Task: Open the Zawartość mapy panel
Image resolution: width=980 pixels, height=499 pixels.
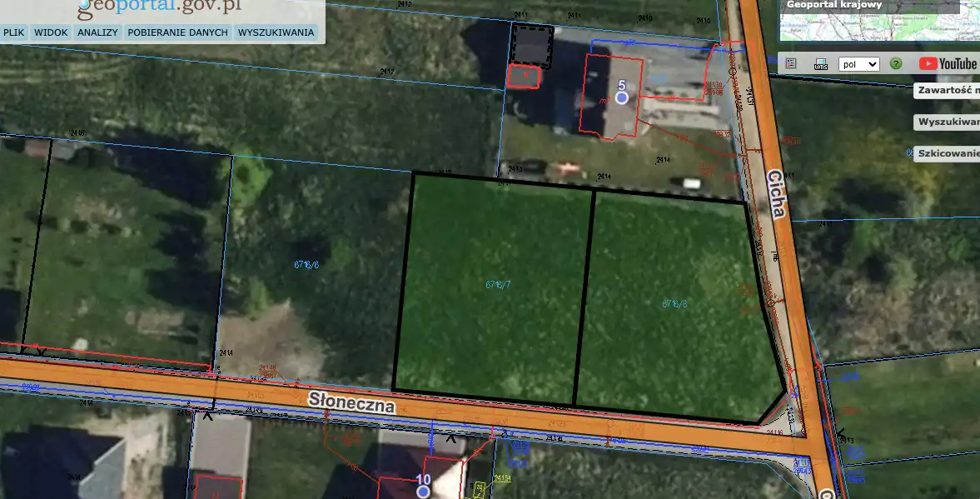Action: pyautogui.click(x=947, y=91)
